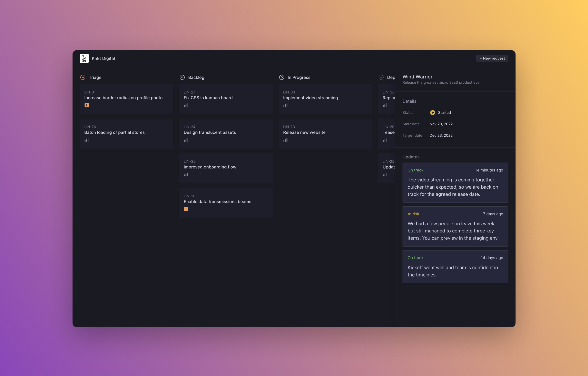The width and height of the screenshot is (588, 376).
Task: Click priority bars icon on LIN-33 card
Action: (x=285, y=106)
